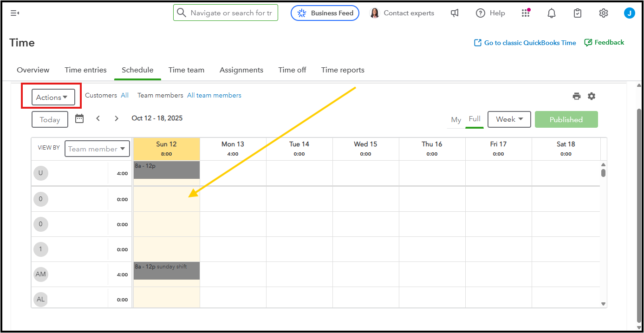
Task: Collapse the left navigation menu icon
Action: click(15, 13)
